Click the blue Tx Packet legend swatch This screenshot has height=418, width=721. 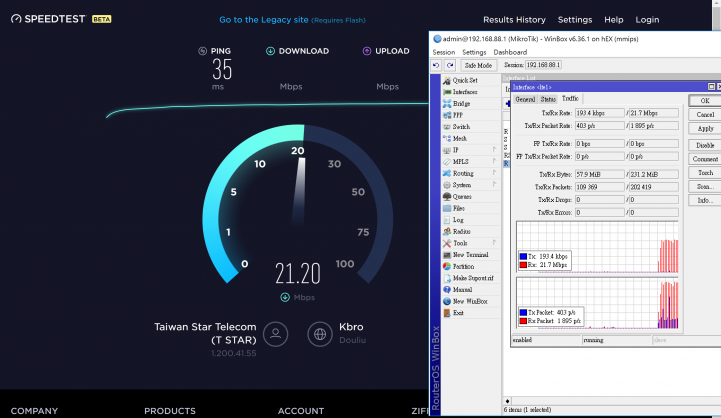pyautogui.click(x=523, y=313)
